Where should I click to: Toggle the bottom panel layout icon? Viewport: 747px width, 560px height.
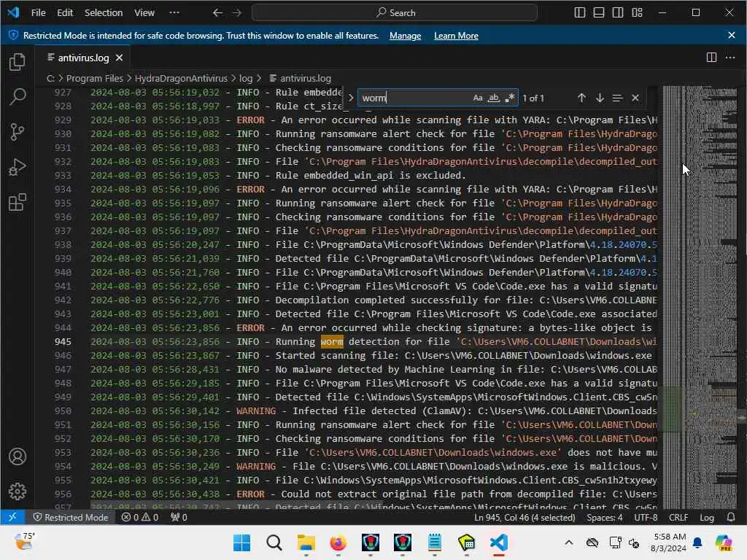(599, 13)
